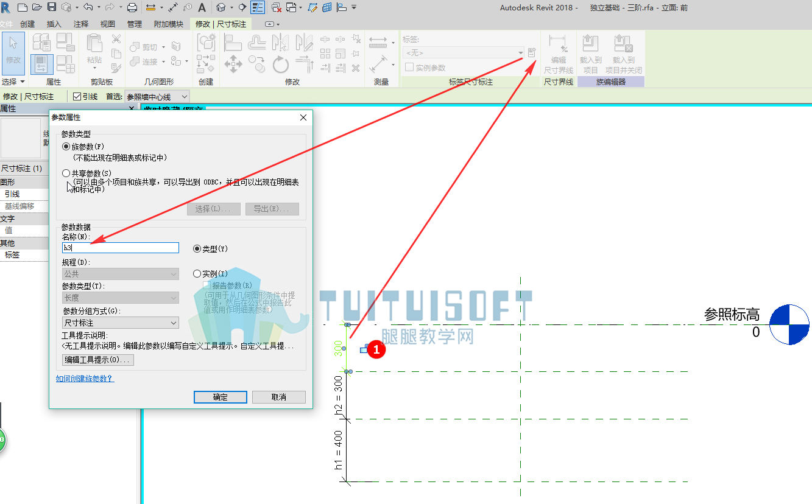Open the 'How to create family parameters' link
Image resolution: width=812 pixels, height=504 pixels.
(85, 378)
